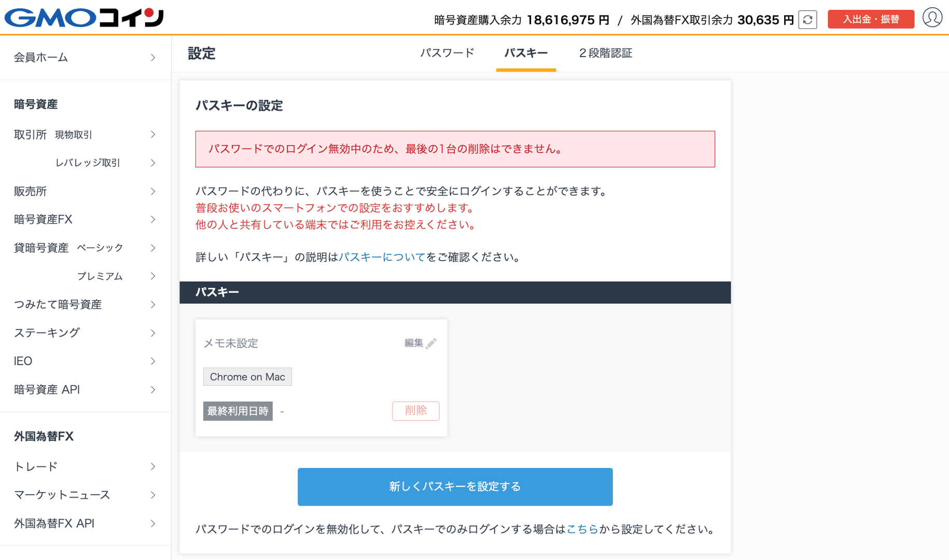Click chevron next to 暗号資産FX
This screenshot has height=560, width=949.
pos(153,219)
